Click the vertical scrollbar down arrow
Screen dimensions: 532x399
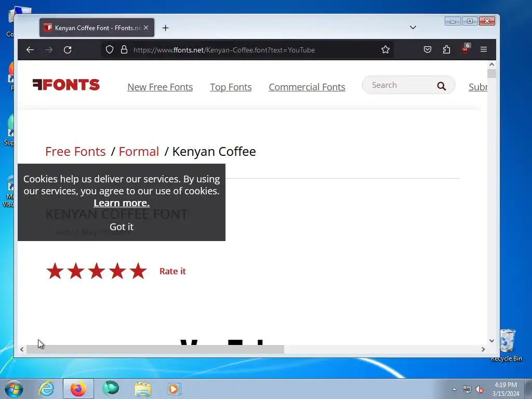[491, 341]
